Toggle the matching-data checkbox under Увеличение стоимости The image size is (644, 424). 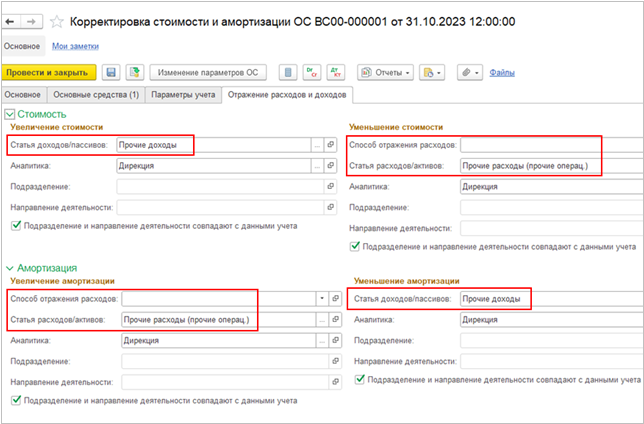[x=16, y=226]
